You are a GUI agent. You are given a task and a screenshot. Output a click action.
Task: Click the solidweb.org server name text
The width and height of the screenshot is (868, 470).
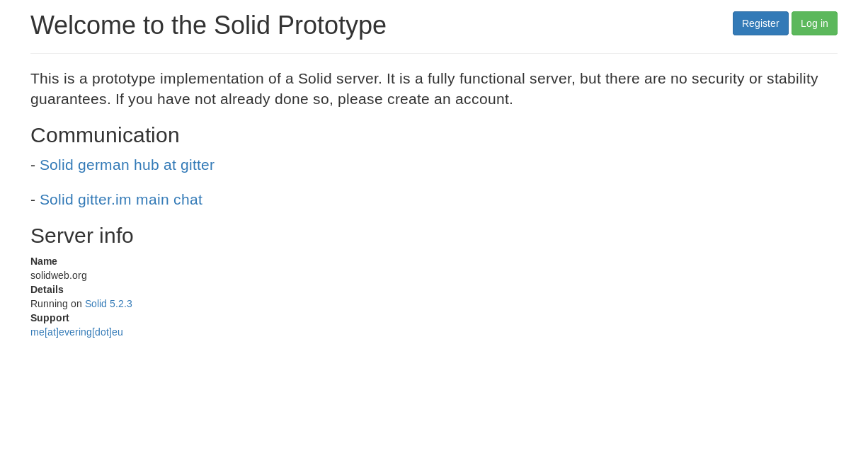(59, 275)
